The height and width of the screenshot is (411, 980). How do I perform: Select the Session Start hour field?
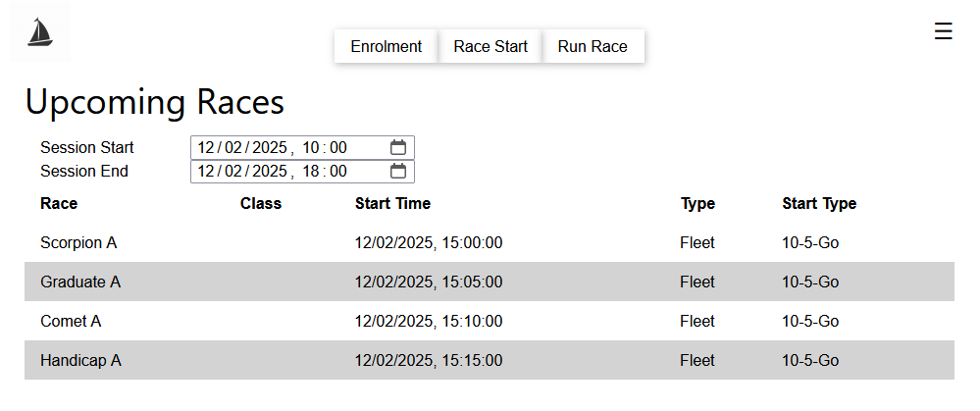(x=311, y=147)
